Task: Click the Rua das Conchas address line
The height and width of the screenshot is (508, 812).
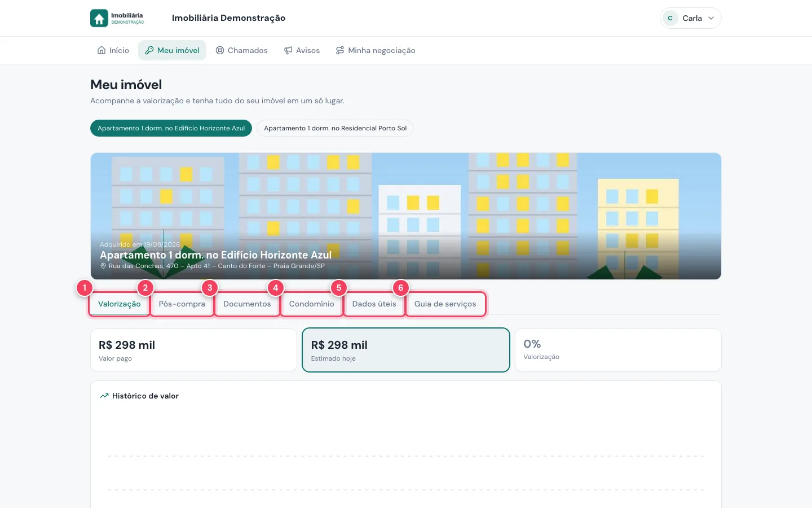Action: (x=217, y=266)
